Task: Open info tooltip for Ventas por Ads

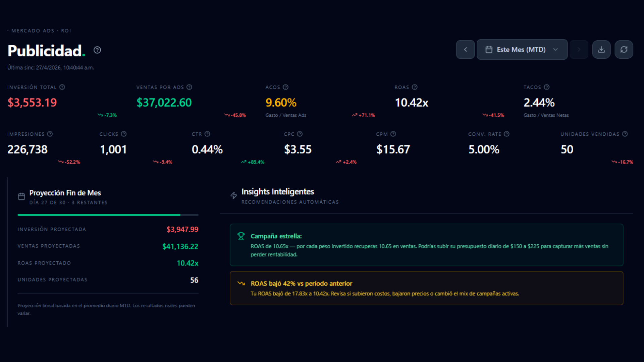Action: 189,87
